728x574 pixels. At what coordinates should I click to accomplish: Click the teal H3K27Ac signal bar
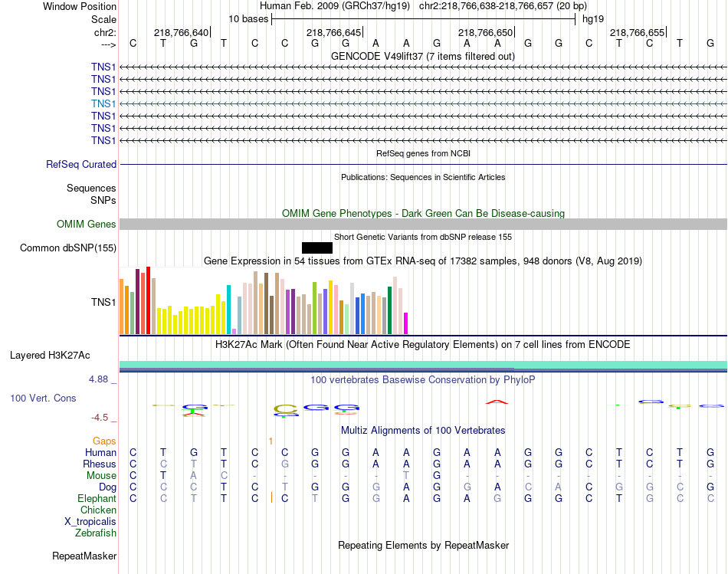pos(422,365)
